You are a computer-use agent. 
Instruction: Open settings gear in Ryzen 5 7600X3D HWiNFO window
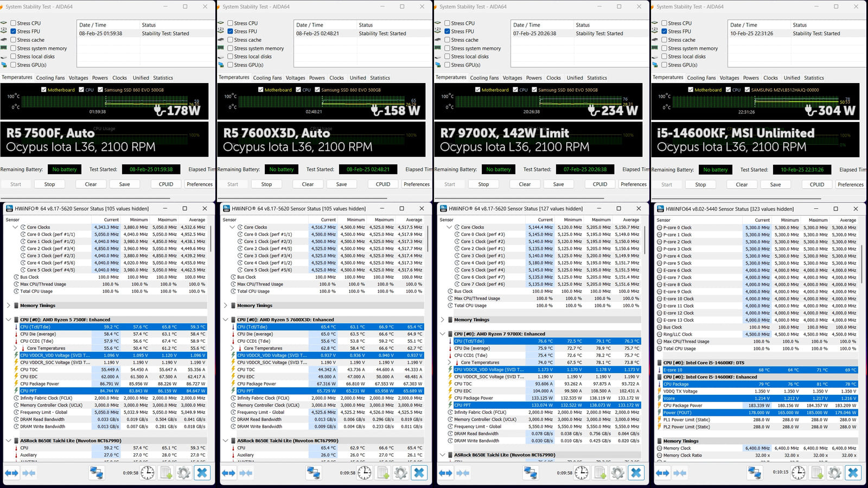401,473
